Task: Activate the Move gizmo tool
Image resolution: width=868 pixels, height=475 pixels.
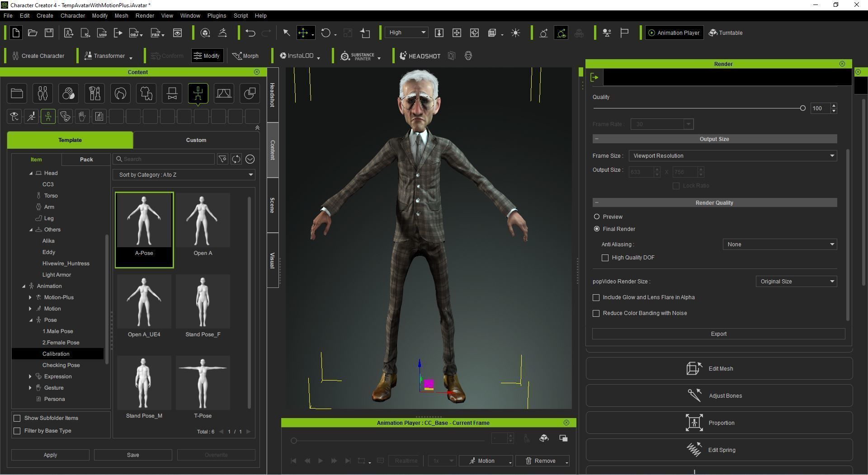Action: coord(303,33)
